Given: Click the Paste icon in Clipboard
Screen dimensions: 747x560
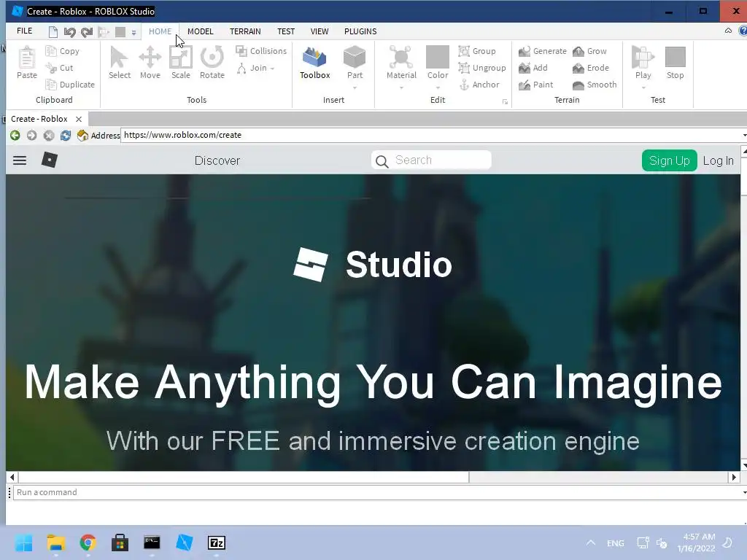Looking at the screenshot, I should tap(27, 58).
